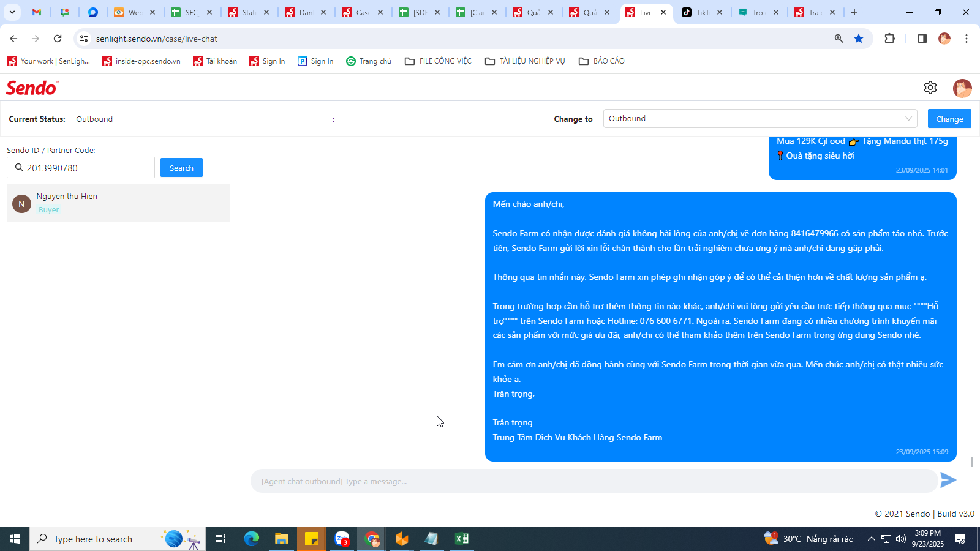Open the inside-opc.sendo.vn bookmark
Viewport: 980px width, 551px height.
pyautogui.click(x=141, y=61)
